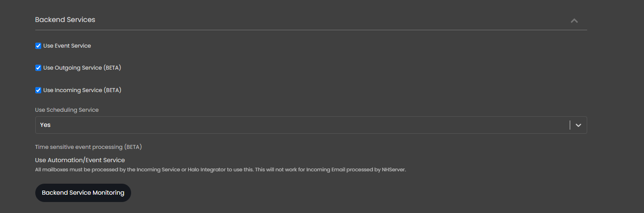The image size is (644, 213).
Task: Collapse the Backend Services section chevron
Action: [574, 21]
